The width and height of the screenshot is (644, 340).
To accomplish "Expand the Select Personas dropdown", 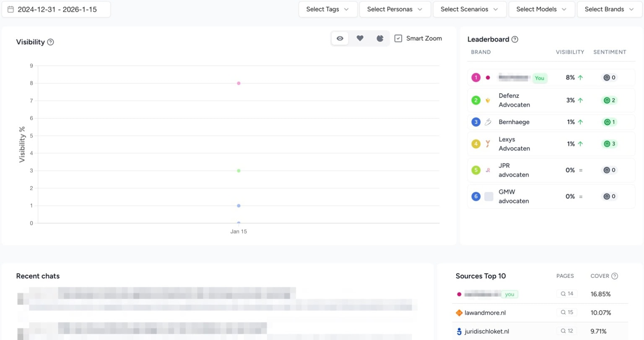I will point(395,9).
